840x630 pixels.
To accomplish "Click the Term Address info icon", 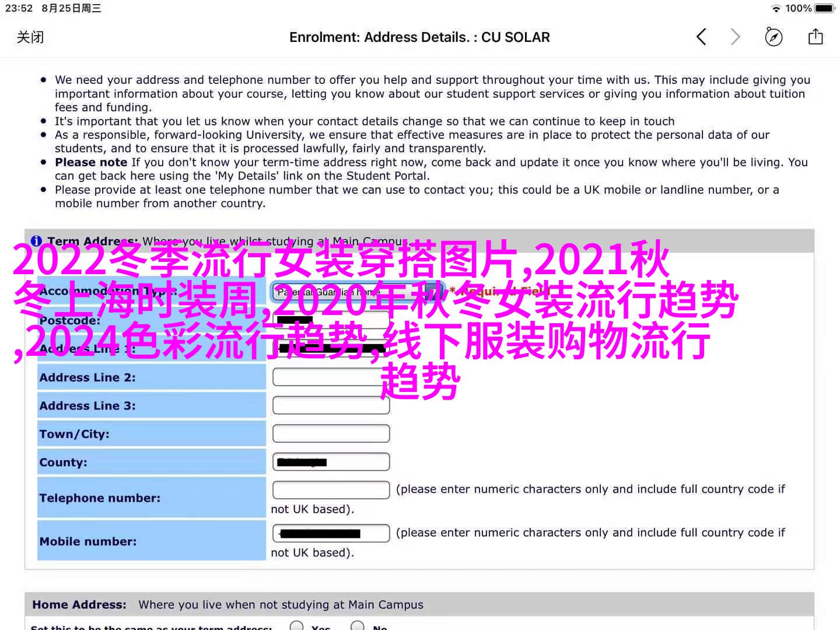I will coord(36,241).
